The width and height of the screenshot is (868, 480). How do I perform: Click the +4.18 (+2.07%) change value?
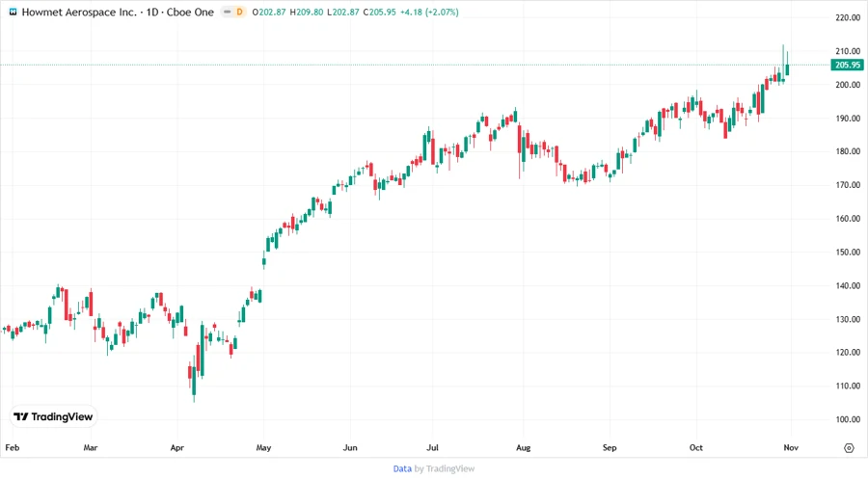coord(429,13)
